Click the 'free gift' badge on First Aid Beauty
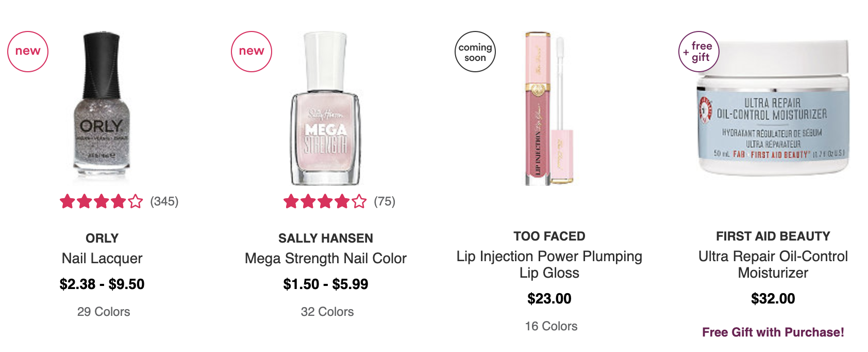Screen dimensions: 868x352 coord(699,52)
